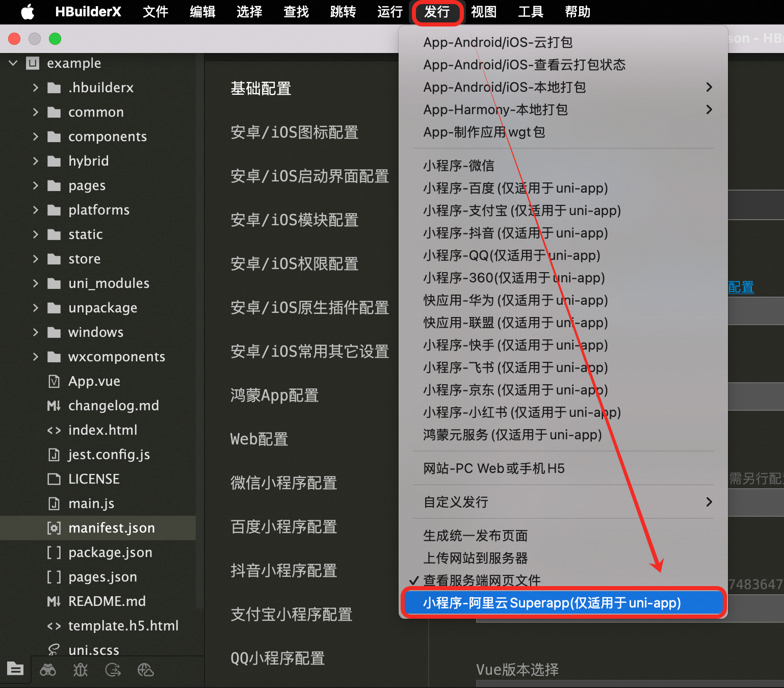Toggle the checked 查看服务端网页文件 menu item
Screen dimensions: 784x688
point(563,580)
